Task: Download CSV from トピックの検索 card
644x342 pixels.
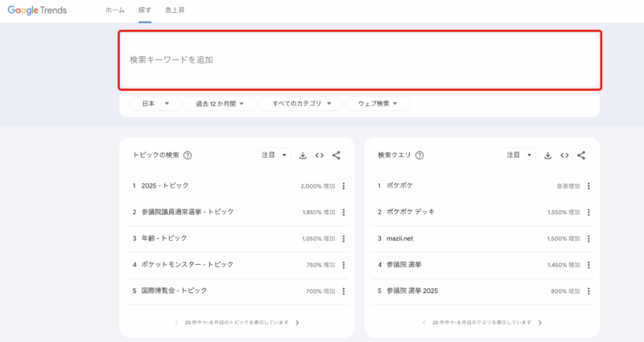Action: [x=303, y=155]
